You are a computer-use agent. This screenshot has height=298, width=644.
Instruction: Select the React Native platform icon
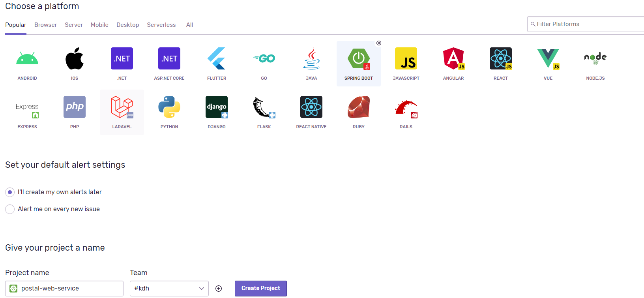pyautogui.click(x=311, y=107)
